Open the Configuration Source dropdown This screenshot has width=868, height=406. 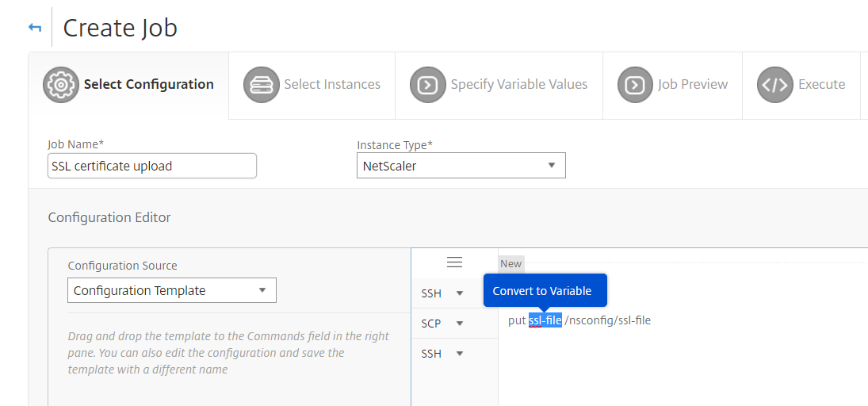point(171,290)
